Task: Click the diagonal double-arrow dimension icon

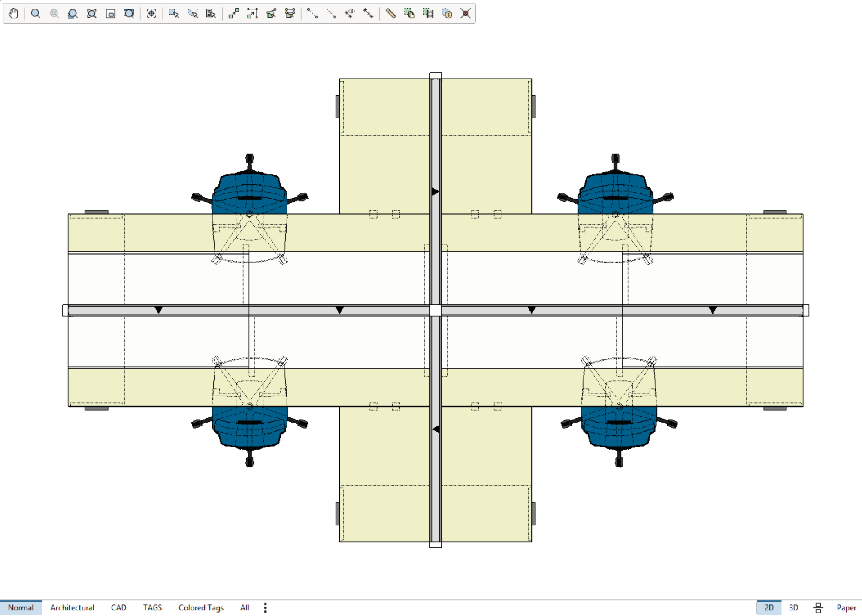Action: pos(368,14)
